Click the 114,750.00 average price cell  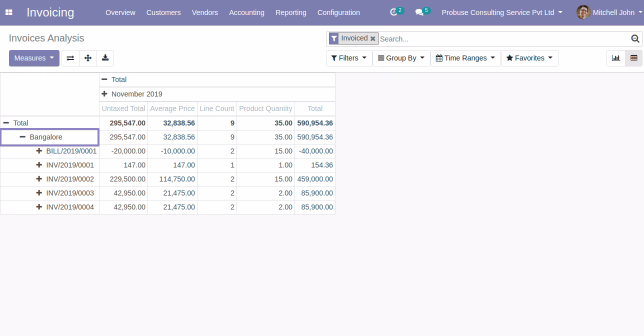point(172,179)
